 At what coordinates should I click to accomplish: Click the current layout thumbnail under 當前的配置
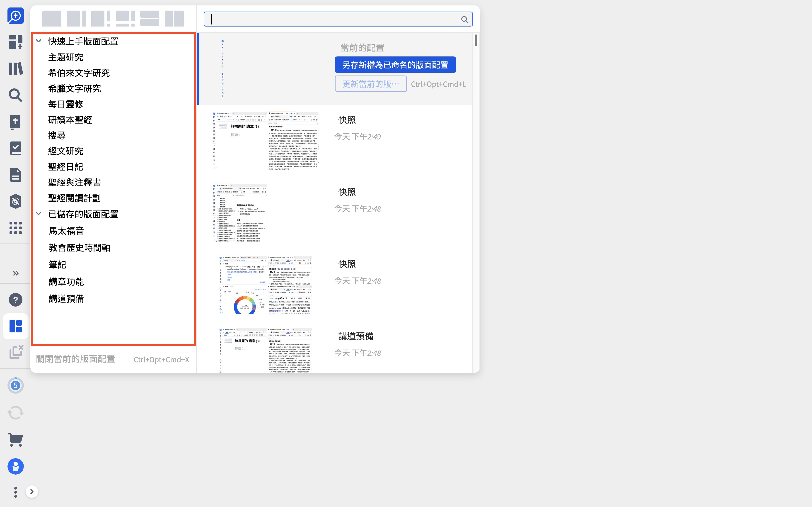[x=223, y=69]
